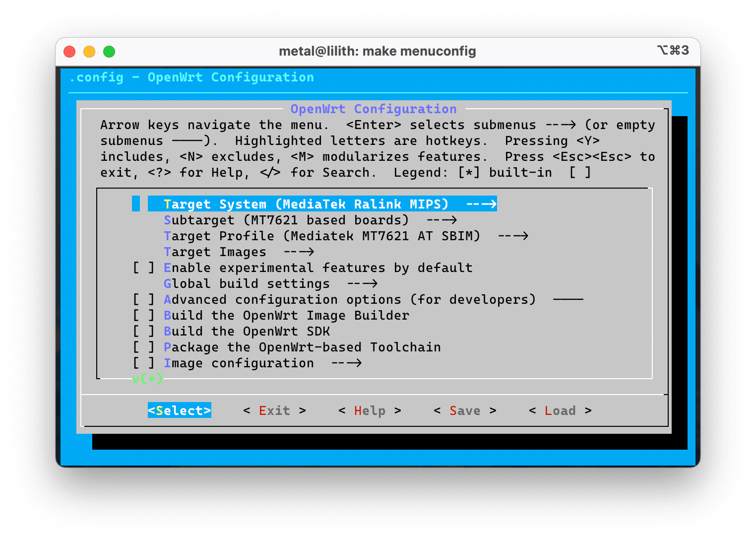Check Build the OpenWrt SDK box
The width and height of the screenshot is (756, 541).
[143, 331]
